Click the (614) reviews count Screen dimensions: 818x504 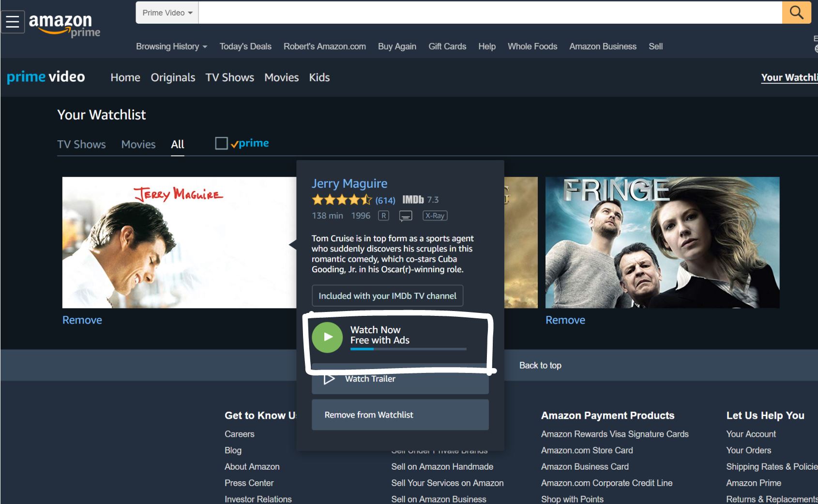pos(385,200)
